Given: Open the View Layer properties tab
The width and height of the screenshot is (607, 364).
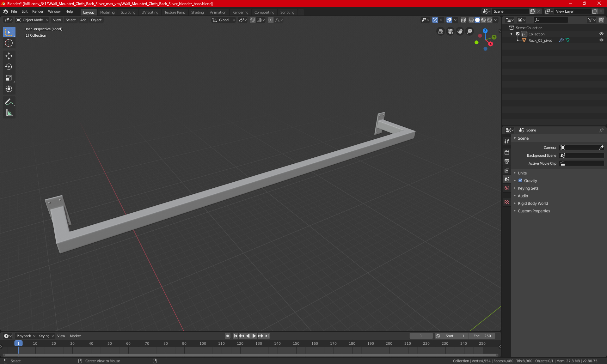Looking at the screenshot, I should click(507, 170).
